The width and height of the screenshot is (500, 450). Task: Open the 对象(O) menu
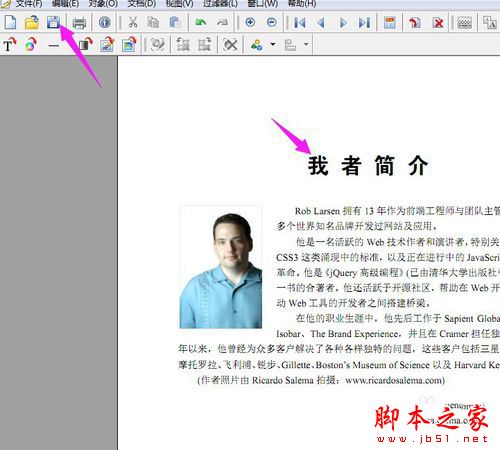(x=103, y=4)
